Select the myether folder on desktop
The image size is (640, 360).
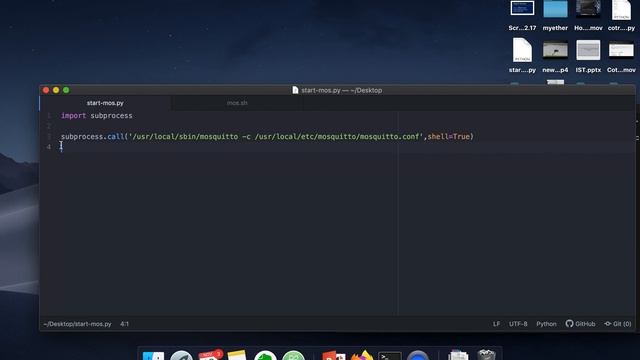point(555,16)
